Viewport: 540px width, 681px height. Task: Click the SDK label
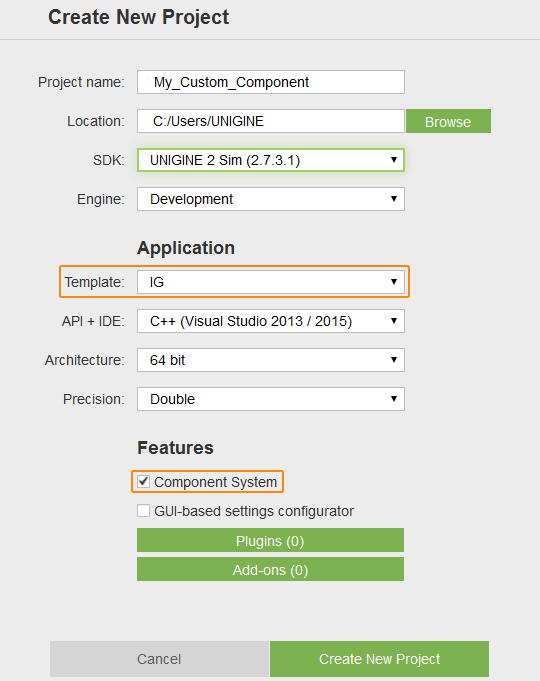[109, 160]
